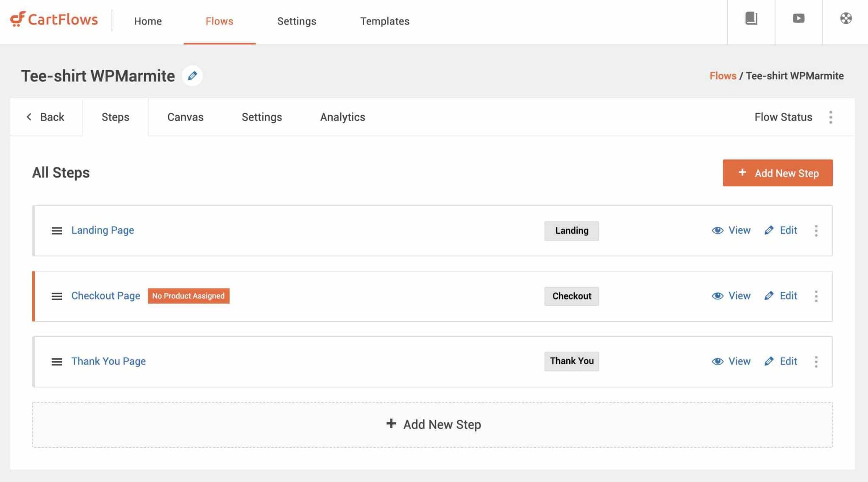This screenshot has height=482, width=868.
Task: Click the flow title pencil edit icon
Action: (x=192, y=76)
